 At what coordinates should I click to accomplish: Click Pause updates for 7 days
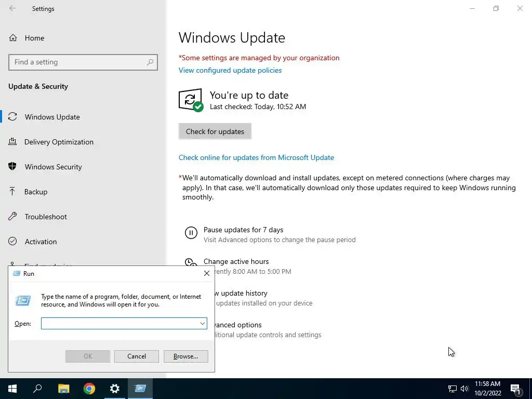click(243, 230)
